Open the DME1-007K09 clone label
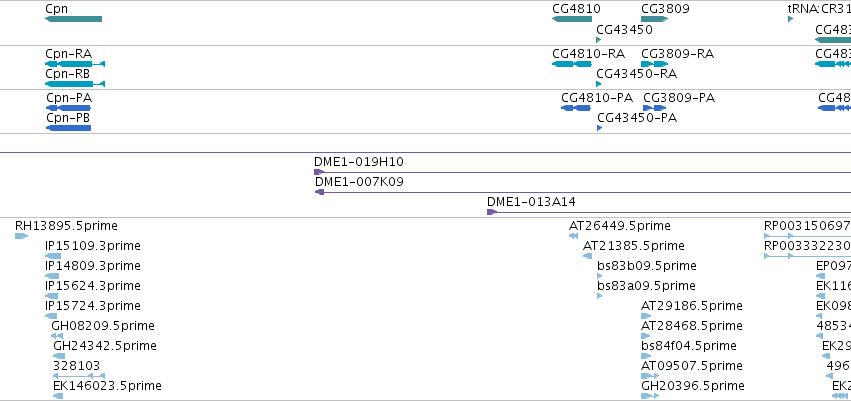851x401 pixels. 359,182
